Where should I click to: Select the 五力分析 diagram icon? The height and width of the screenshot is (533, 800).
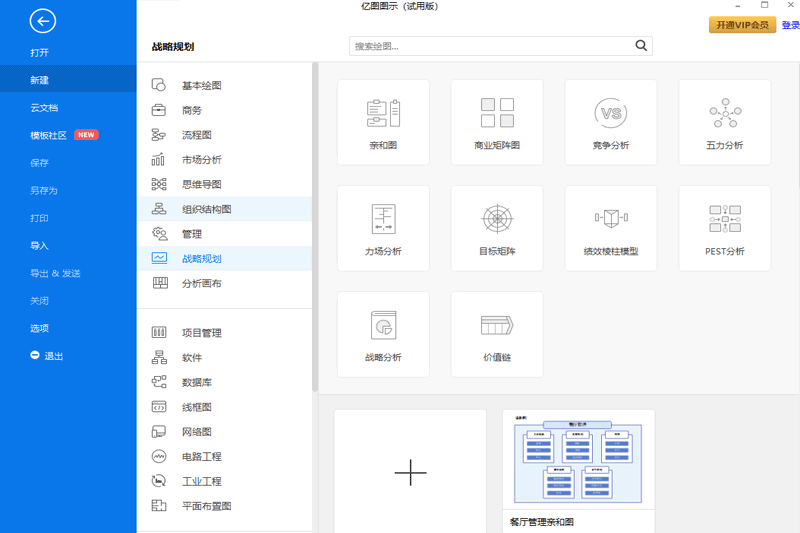(x=724, y=113)
